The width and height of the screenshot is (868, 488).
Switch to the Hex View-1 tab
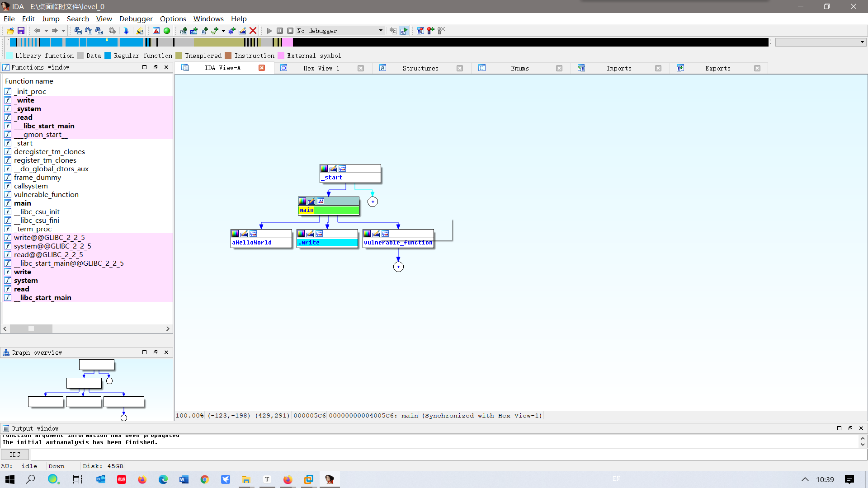click(321, 68)
